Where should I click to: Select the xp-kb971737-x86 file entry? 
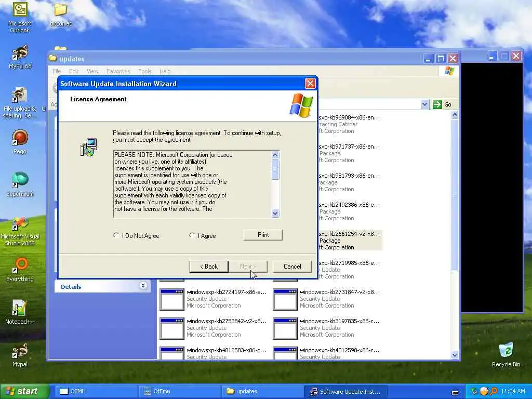(x=349, y=153)
